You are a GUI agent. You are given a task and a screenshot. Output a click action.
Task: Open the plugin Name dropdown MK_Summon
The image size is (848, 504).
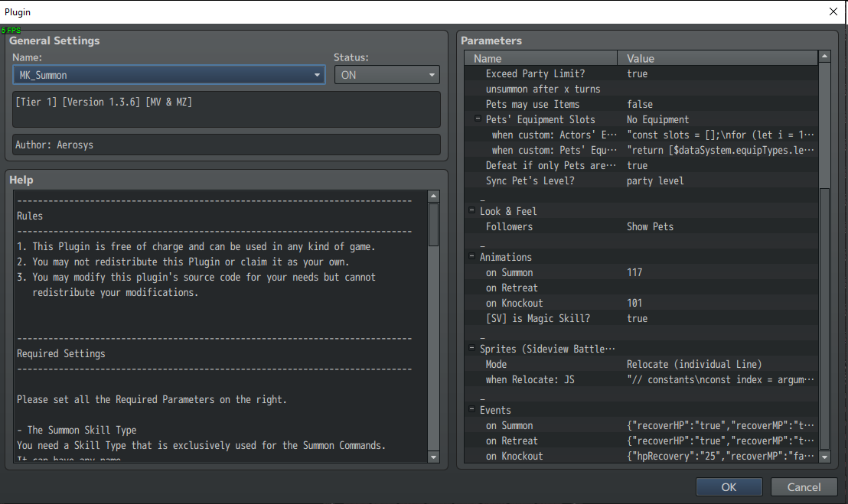pos(168,75)
